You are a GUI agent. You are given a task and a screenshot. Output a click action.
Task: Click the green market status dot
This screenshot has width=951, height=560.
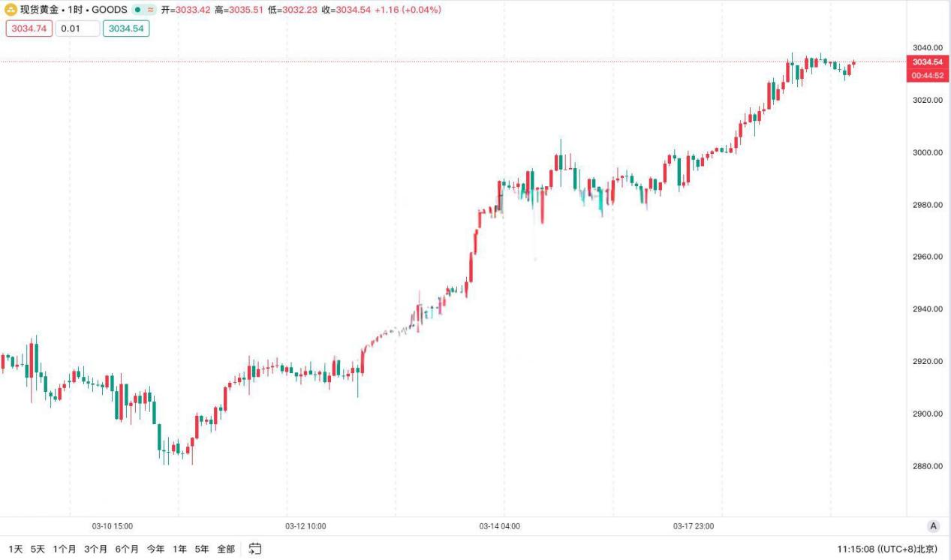click(137, 10)
